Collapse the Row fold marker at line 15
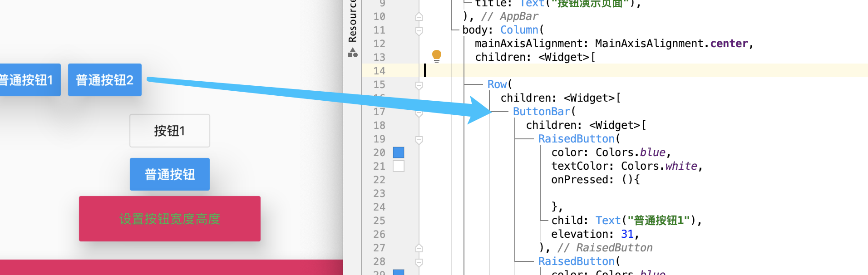This screenshot has width=868, height=275. pos(419,85)
